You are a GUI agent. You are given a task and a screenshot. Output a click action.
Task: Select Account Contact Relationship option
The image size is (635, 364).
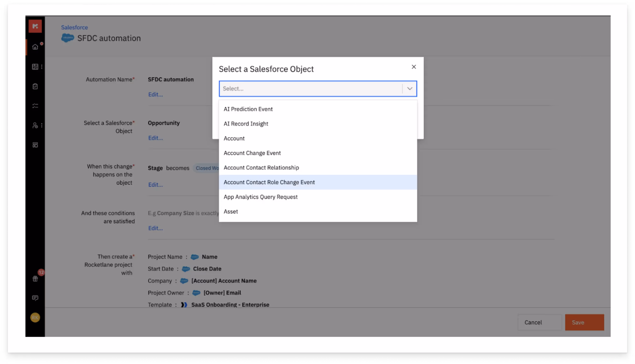pos(318,168)
